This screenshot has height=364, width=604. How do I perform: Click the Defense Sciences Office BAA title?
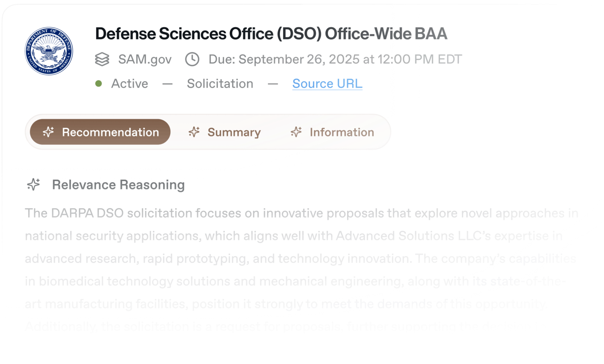(x=271, y=34)
